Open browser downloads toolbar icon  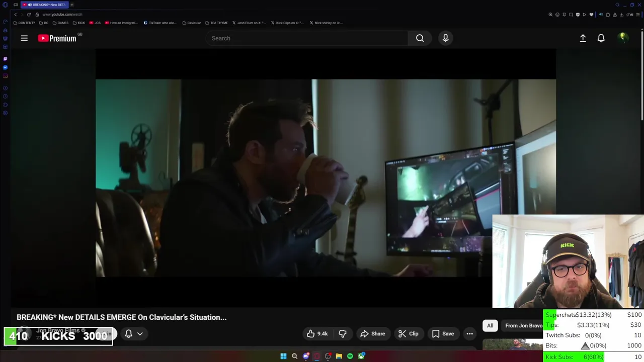(x=622, y=15)
